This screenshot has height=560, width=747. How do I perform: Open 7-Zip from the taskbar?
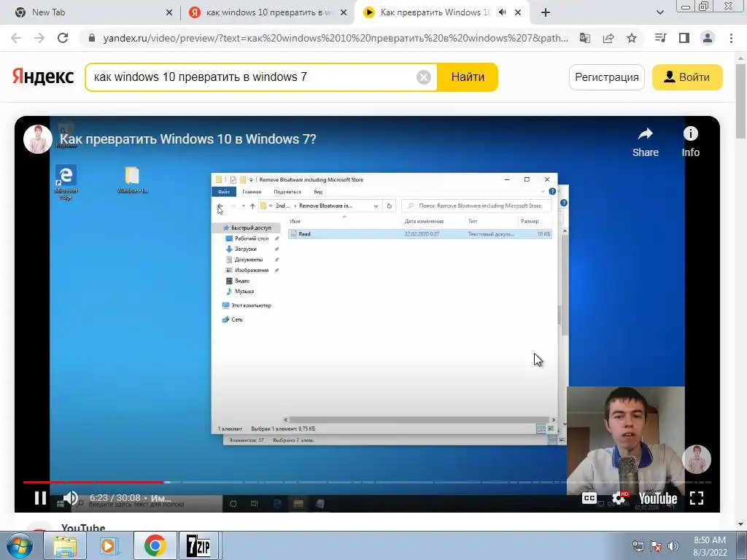(198, 545)
